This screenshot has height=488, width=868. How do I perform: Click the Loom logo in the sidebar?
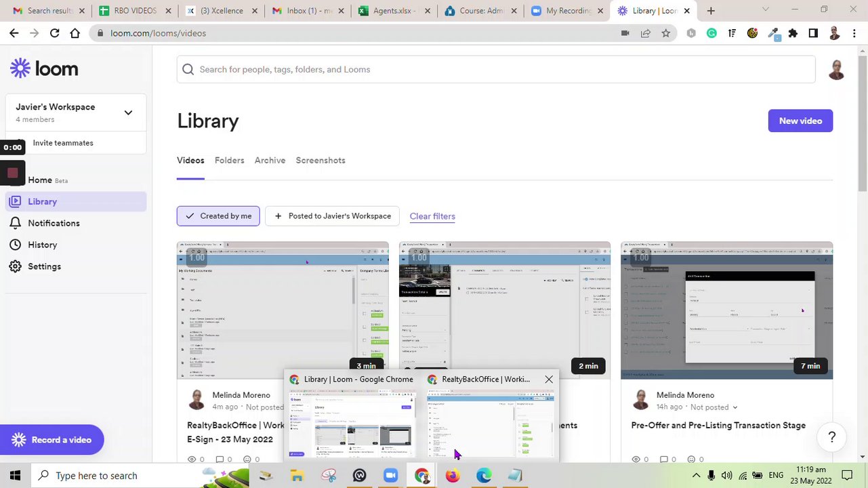[x=44, y=68]
